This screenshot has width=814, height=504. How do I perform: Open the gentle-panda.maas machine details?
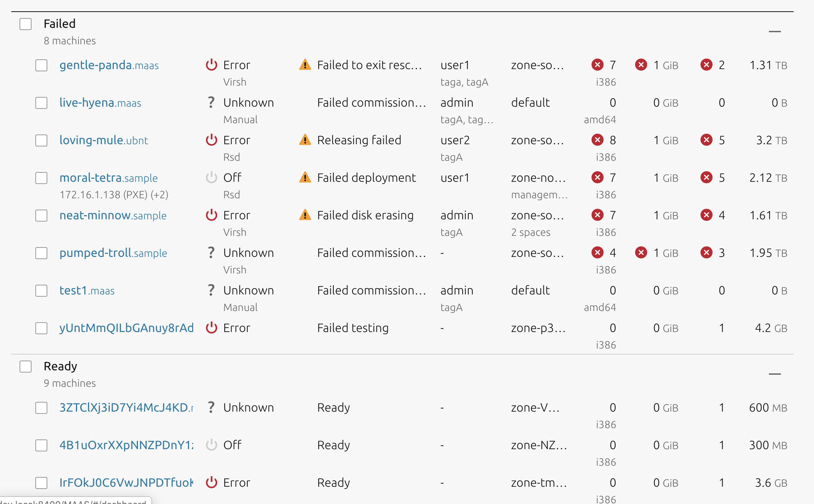(x=109, y=65)
